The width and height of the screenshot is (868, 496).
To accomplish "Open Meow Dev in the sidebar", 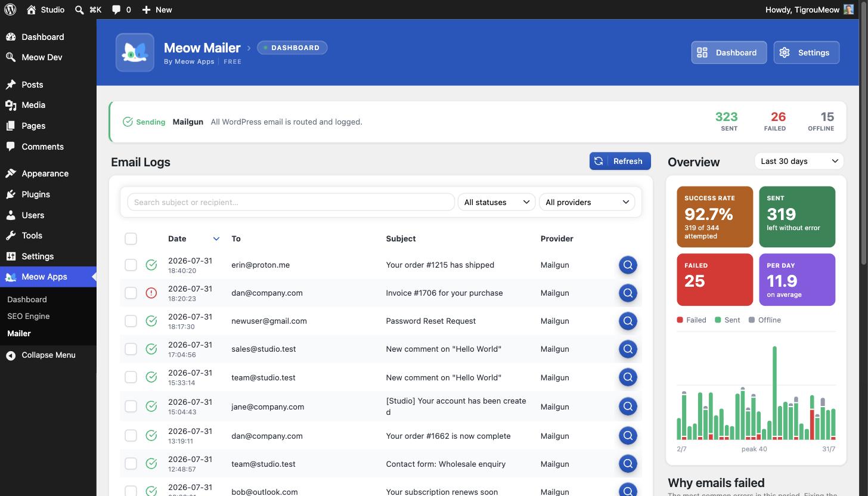I will (x=42, y=57).
